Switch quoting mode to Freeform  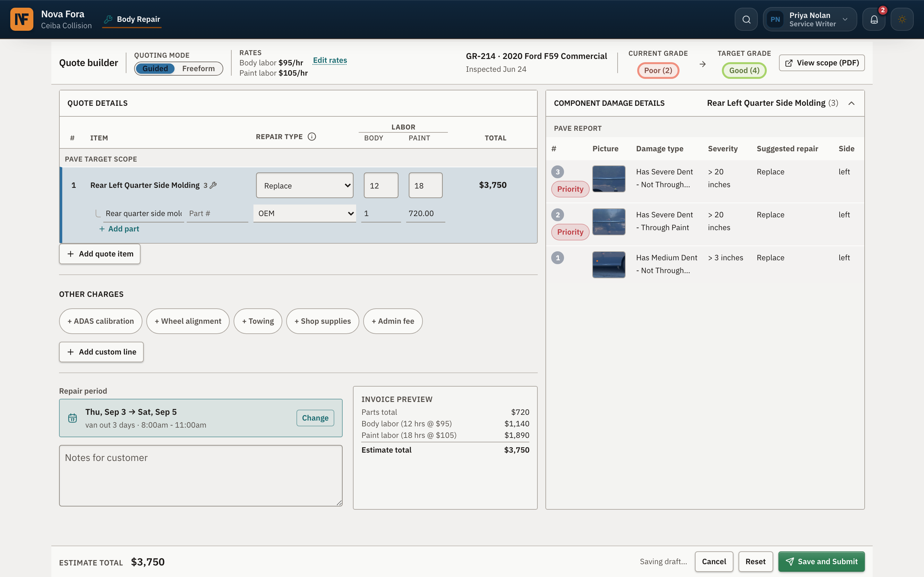click(x=198, y=69)
